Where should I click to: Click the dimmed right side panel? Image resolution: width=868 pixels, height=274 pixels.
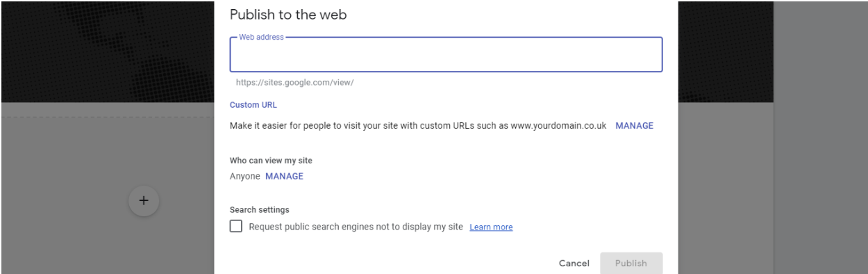(x=820, y=137)
